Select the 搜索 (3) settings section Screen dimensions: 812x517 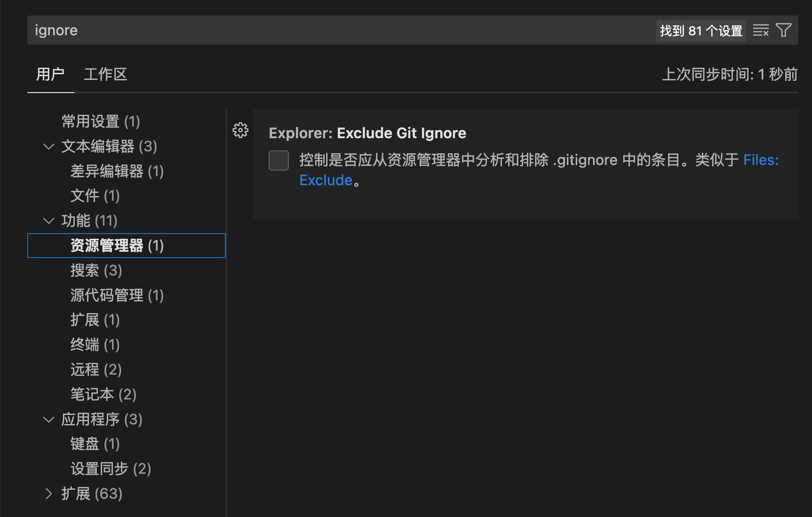96,270
